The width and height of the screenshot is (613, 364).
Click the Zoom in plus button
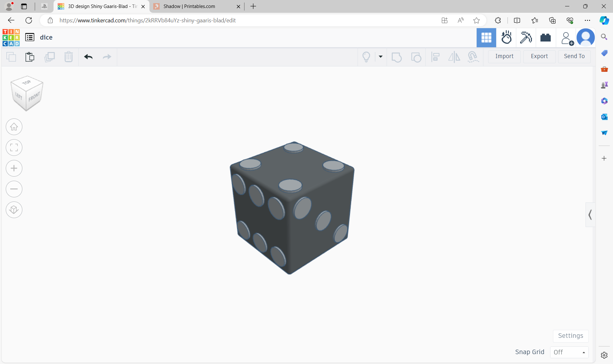pos(14,168)
